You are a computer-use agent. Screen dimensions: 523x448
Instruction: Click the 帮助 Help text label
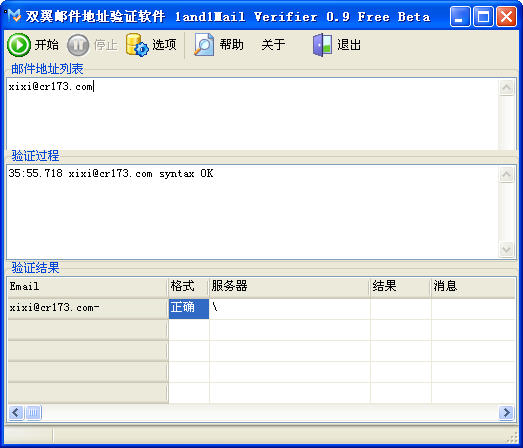231,45
